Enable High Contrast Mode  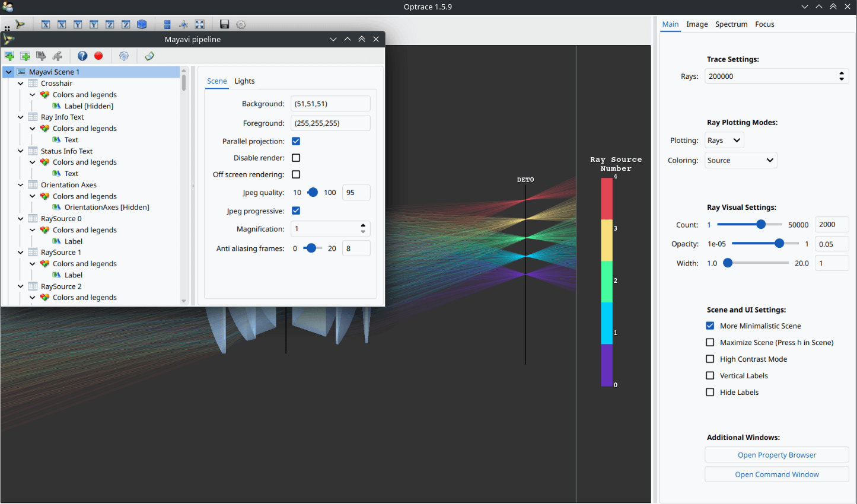(710, 359)
